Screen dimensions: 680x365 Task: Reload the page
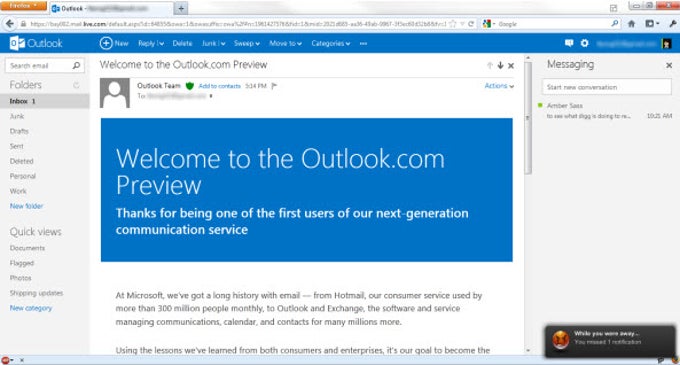(x=471, y=24)
